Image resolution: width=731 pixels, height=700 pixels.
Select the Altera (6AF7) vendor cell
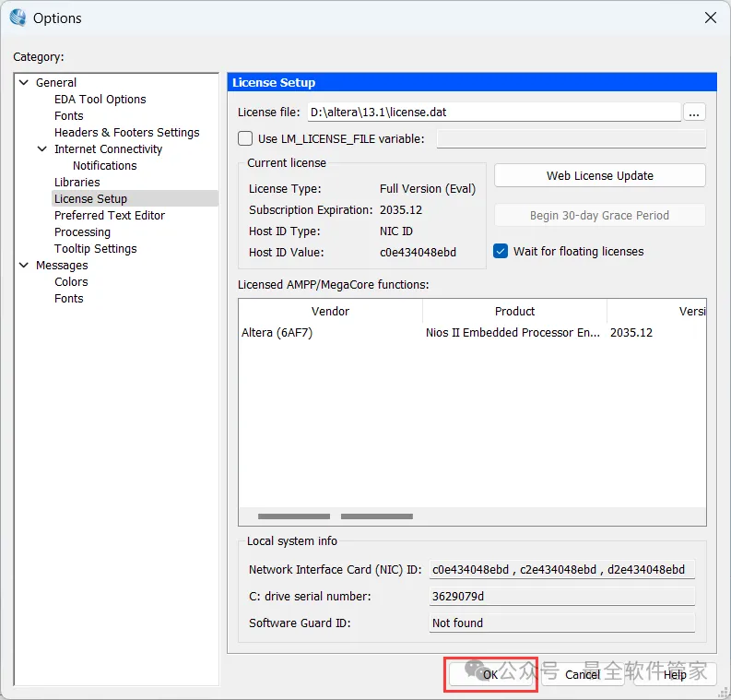tap(277, 333)
